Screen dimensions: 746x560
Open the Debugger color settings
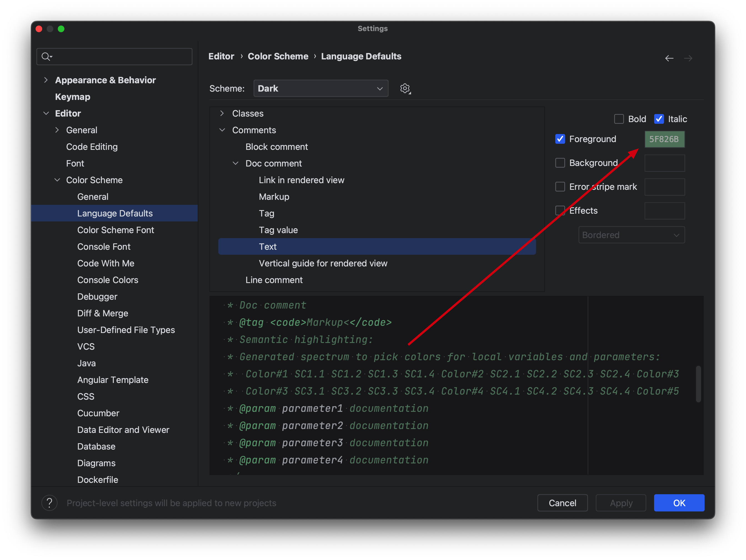(97, 296)
